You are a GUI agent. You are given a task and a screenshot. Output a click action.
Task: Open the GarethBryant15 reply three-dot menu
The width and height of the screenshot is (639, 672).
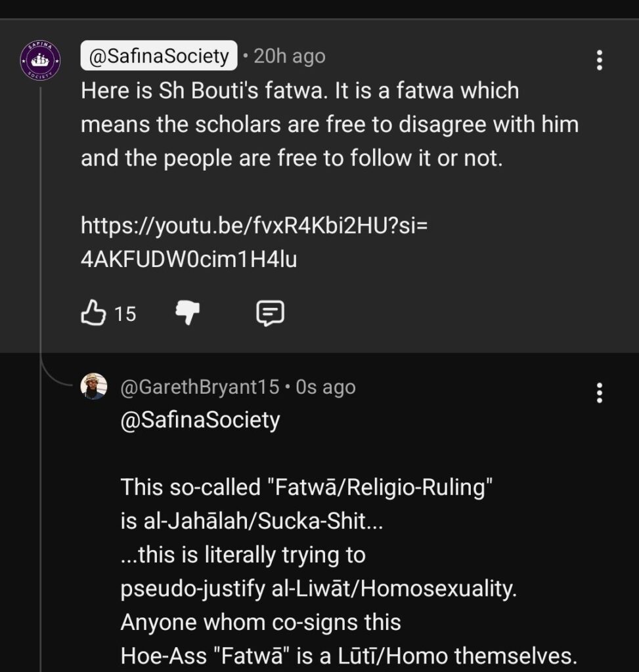(599, 392)
